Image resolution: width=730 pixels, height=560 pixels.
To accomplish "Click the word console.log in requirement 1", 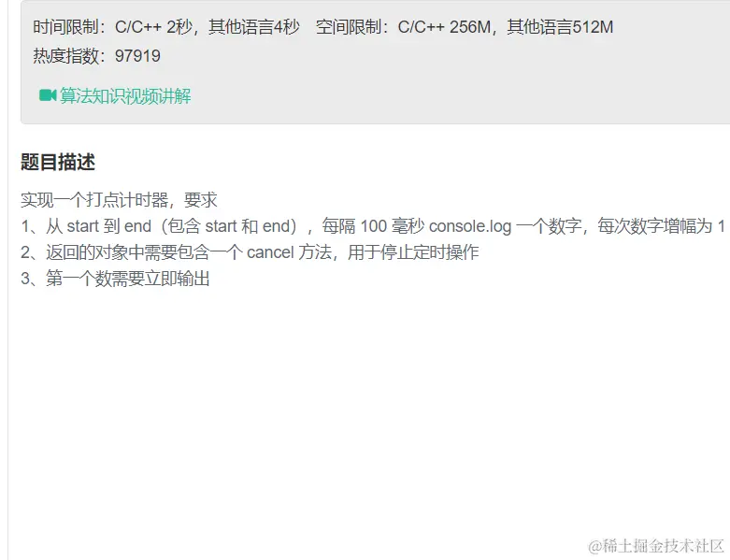I will 470,226.
